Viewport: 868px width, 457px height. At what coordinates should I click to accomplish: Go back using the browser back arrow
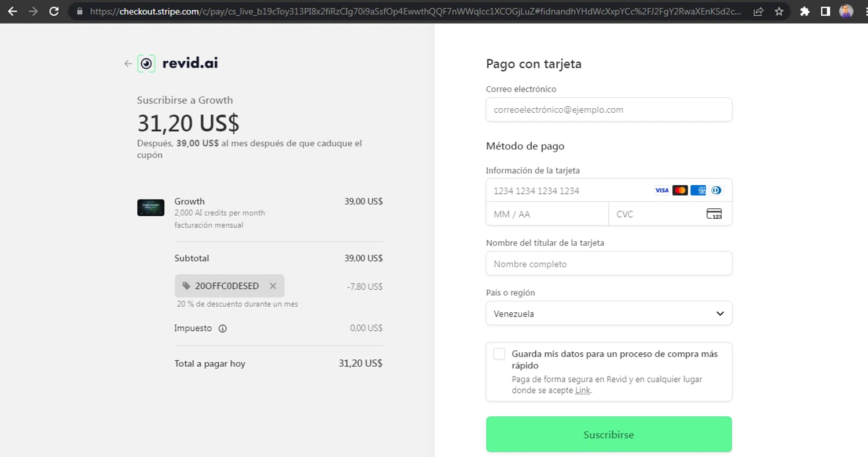click(x=12, y=11)
